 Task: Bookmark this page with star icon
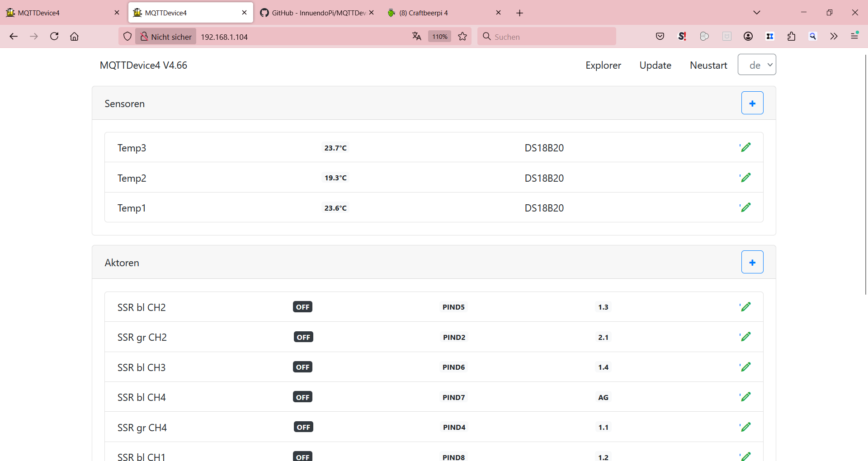point(462,37)
